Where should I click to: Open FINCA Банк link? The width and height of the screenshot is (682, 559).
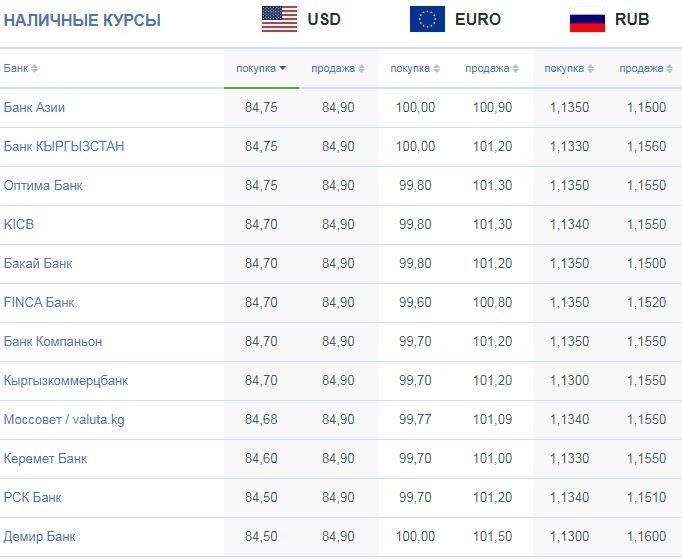pos(39,302)
